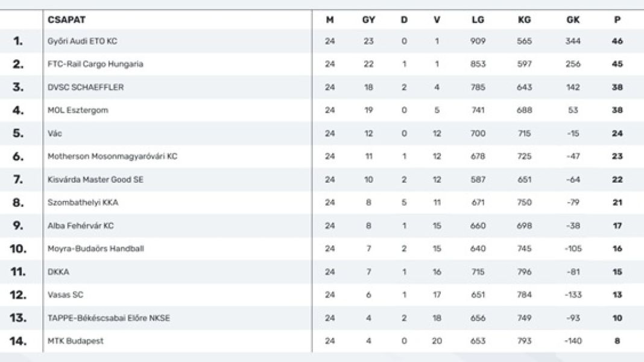The width and height of the screenshot is (644, 362).
Task: Open the Vasas SC team link
Action: [65, 295]
